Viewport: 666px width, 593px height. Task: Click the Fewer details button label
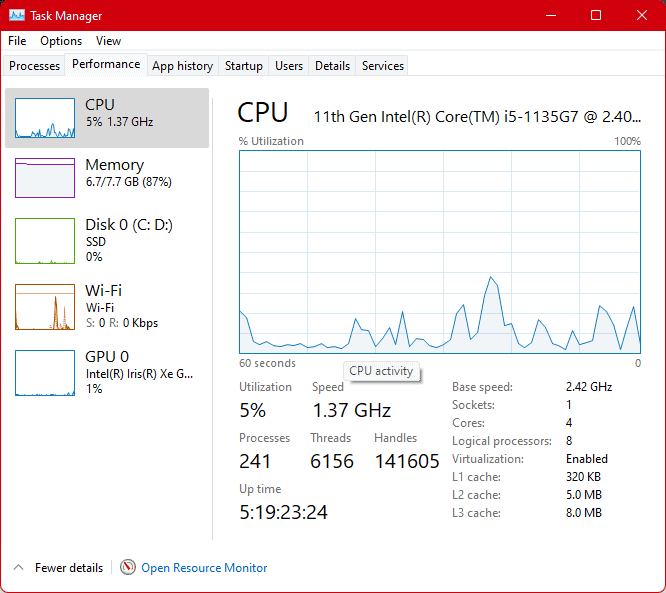[x=69, y=568]
